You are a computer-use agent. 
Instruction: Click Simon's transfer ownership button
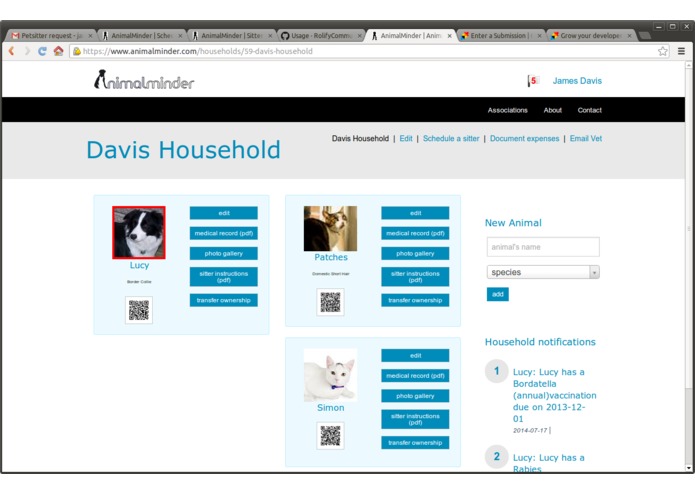415,443
